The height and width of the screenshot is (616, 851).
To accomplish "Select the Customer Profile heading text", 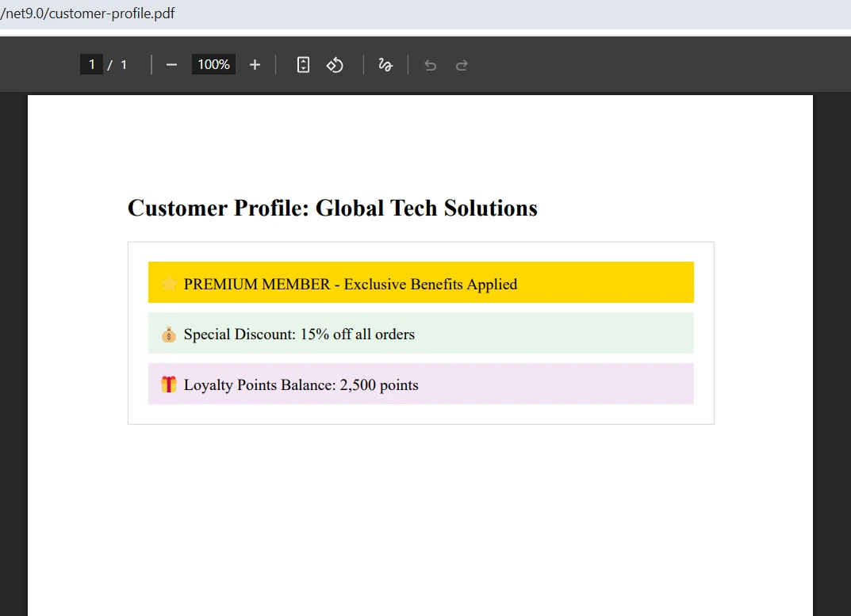I will click(332, 208).
